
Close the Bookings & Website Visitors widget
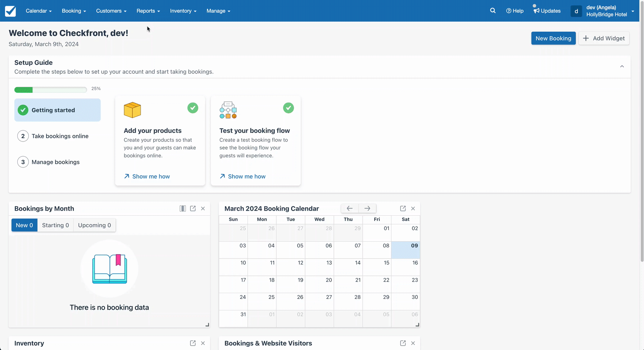[x=413, y=343]
